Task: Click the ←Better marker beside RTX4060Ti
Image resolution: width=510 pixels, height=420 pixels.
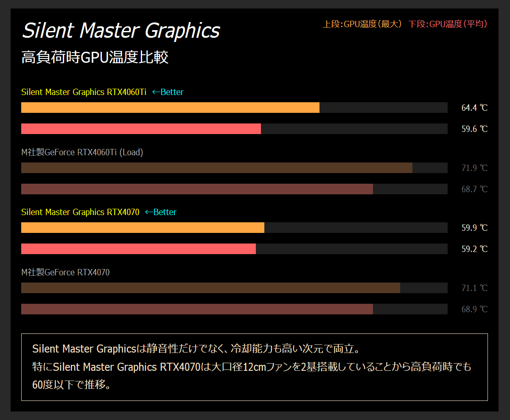Action: (168, 92)
